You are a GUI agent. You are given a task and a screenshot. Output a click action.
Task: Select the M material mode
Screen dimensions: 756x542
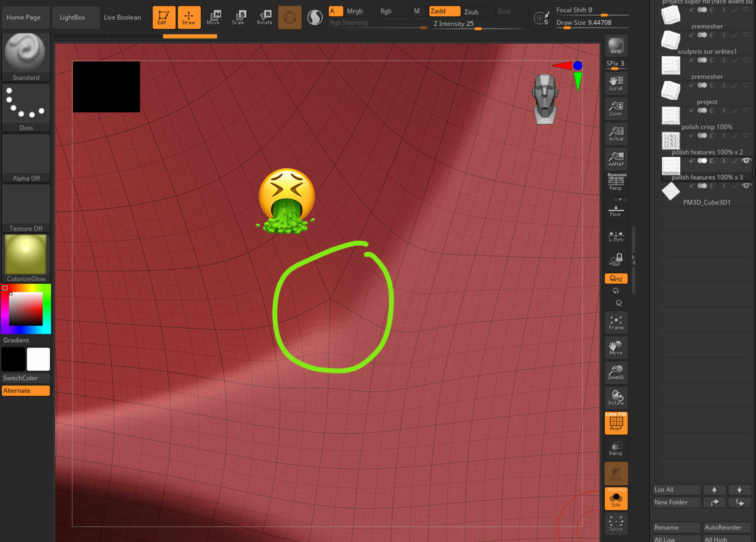tap(419, 11)
